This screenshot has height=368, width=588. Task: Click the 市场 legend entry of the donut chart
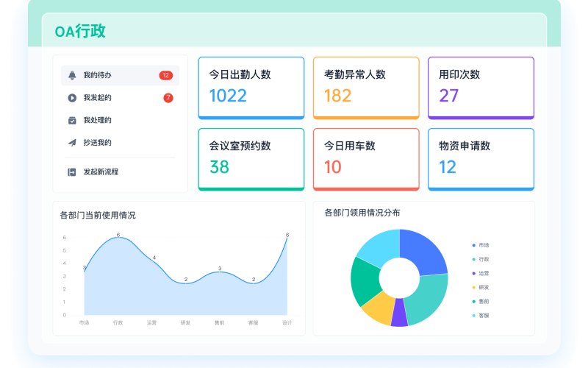(x=481, y=245)
